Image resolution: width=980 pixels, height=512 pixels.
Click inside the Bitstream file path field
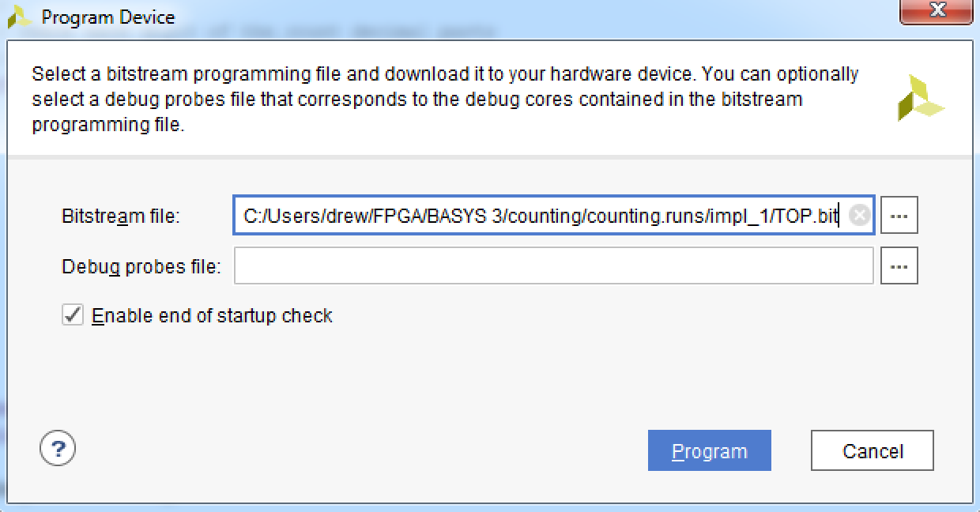click(553, 216)
